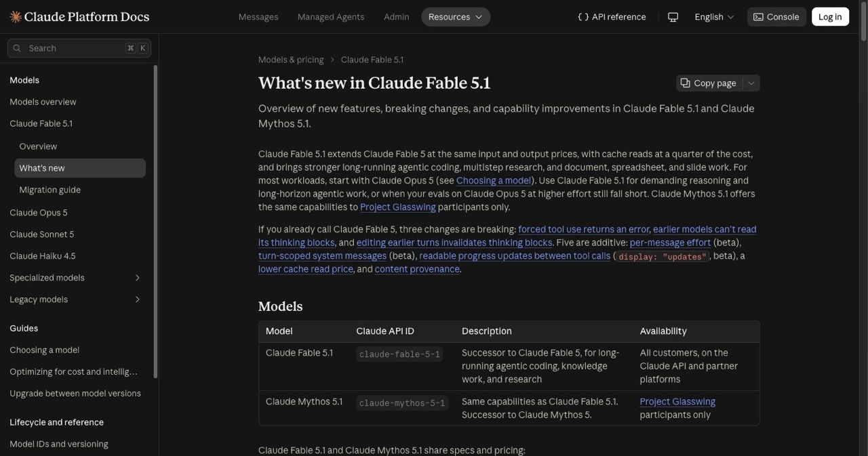Open the Overview sidebar subitem
868x456 pixels.
38,146
